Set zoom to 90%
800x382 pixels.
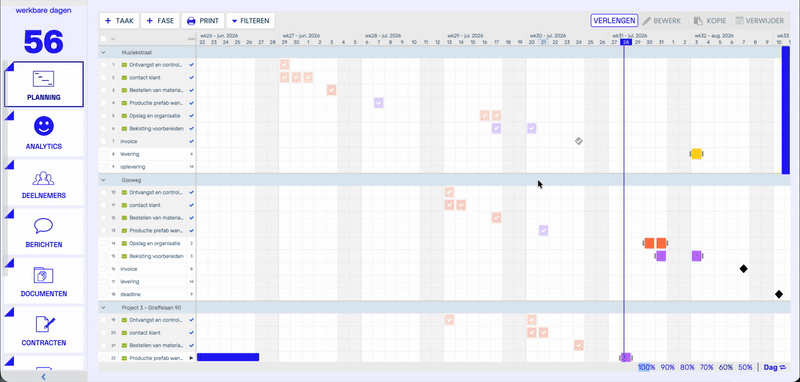click(667, 367)
